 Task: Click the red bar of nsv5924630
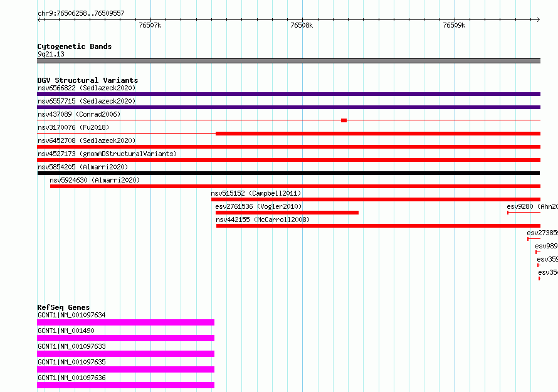(x=295, y=186)
